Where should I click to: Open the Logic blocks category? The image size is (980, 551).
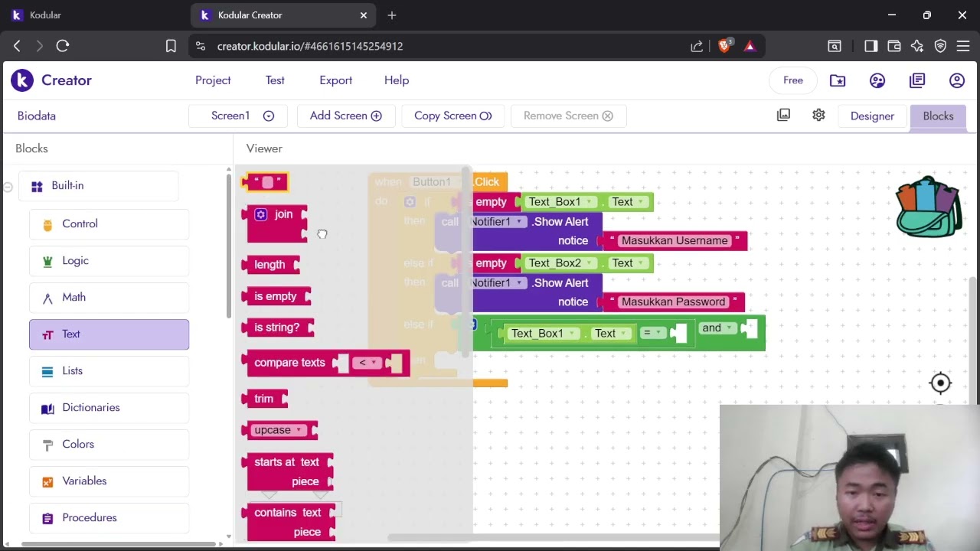[109, 261]
